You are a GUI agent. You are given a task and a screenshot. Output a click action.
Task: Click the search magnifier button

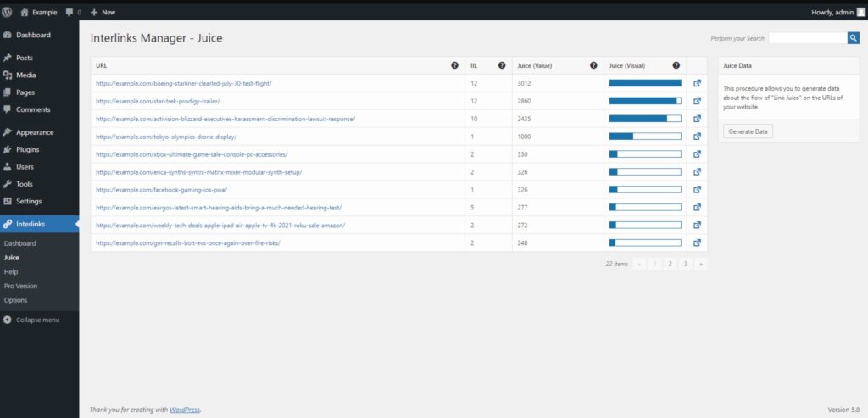(853, 38)
